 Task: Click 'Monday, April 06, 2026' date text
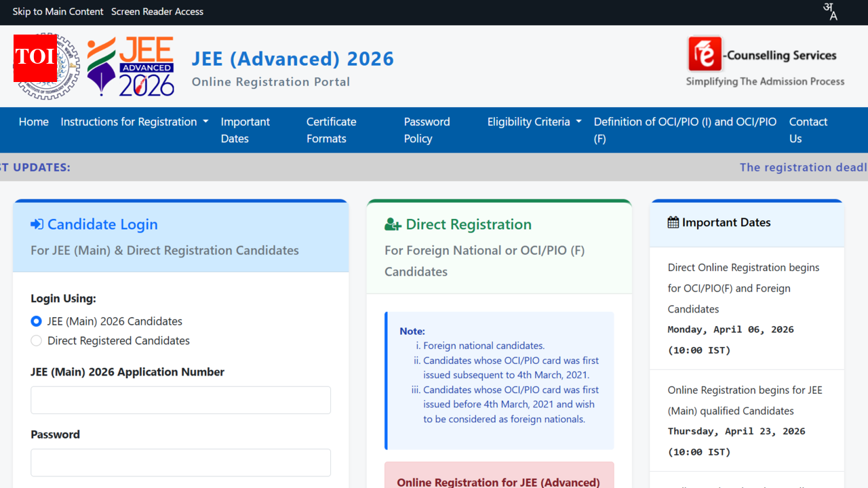click(x=731, y=329)
